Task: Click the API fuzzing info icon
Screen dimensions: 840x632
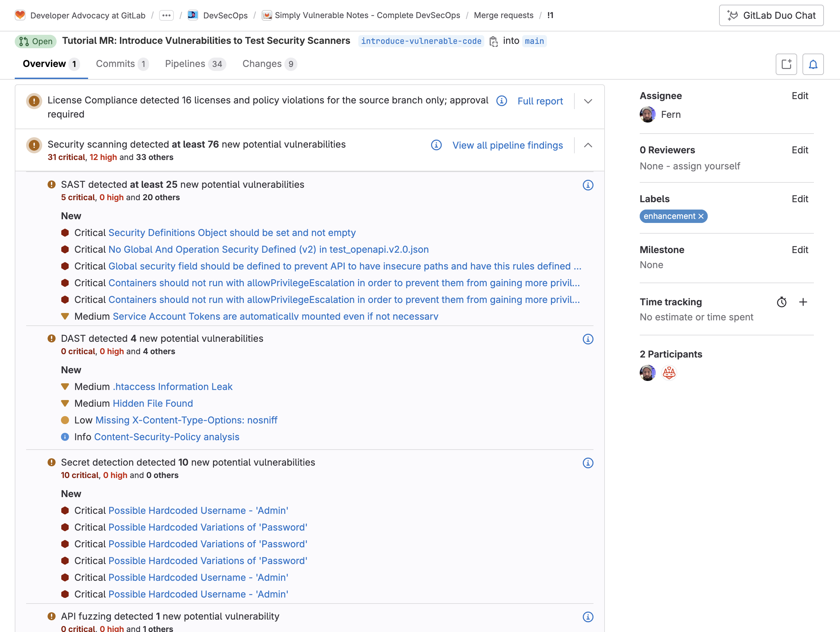Action: 587,617
